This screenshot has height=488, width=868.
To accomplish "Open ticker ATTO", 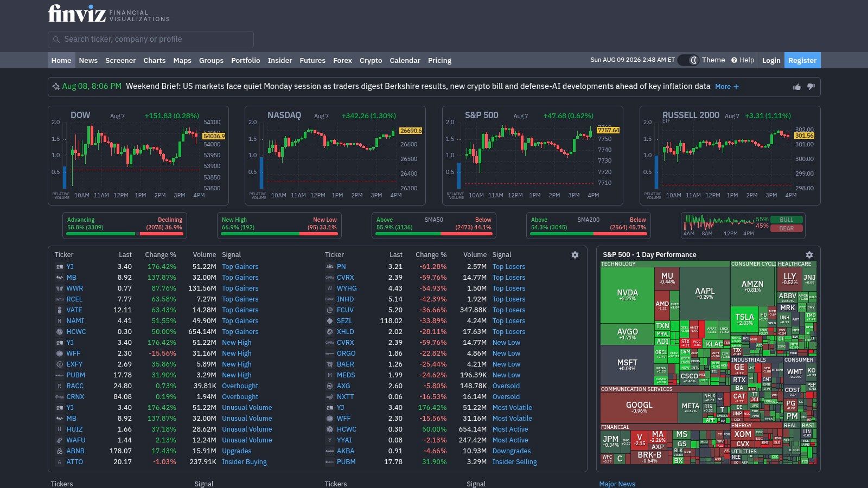I will pos(75,462).
